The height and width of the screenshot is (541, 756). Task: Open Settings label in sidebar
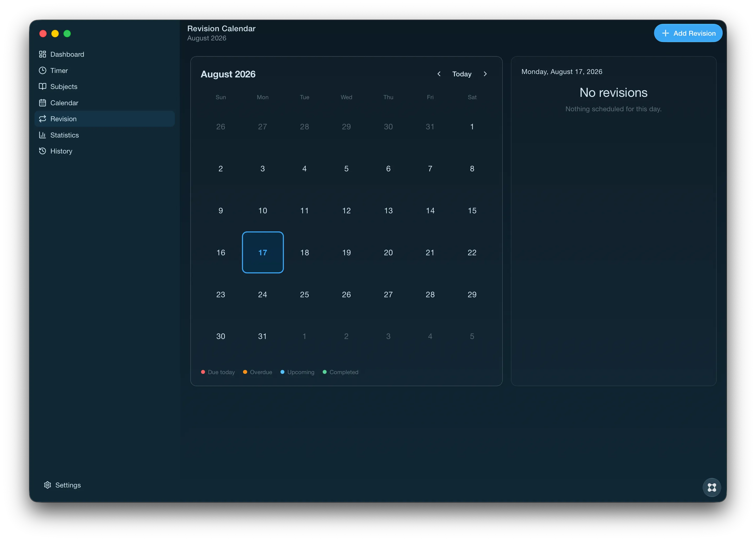(x=68, y=485)
